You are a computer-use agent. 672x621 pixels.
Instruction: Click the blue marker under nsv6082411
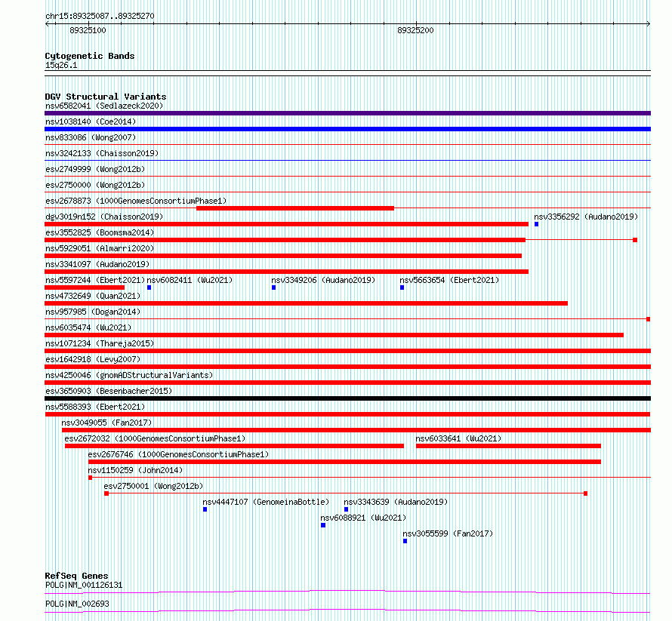(150, 287)
